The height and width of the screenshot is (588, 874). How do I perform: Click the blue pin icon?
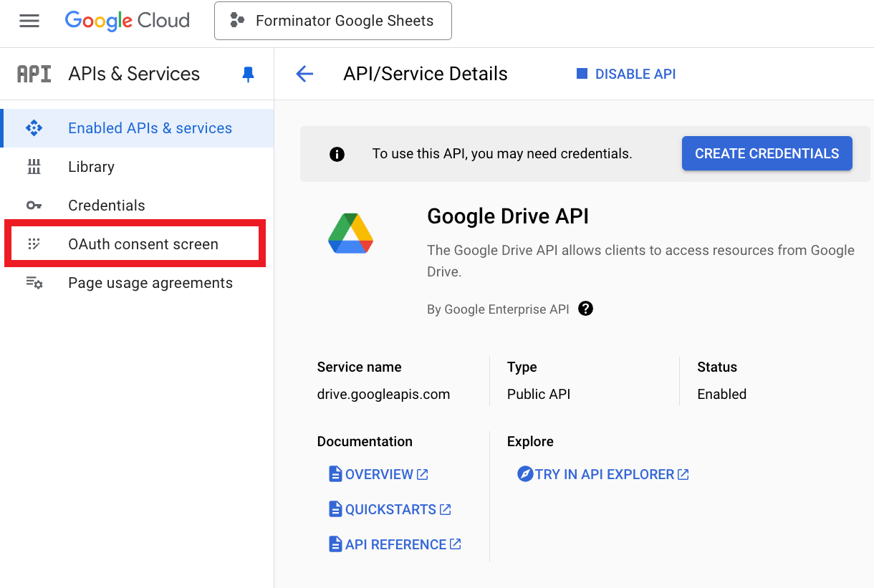(249, 74)
